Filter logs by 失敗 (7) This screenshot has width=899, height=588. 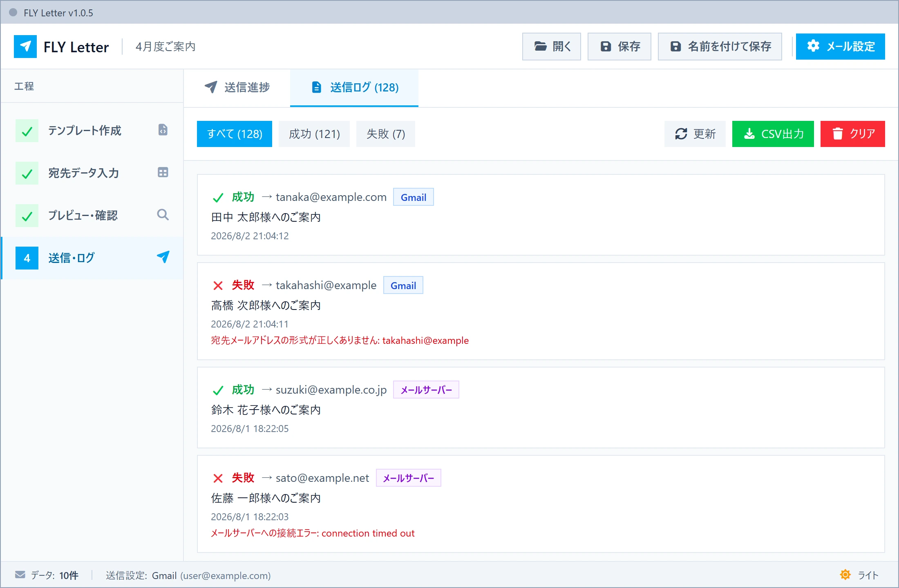[x=386, y=134]
